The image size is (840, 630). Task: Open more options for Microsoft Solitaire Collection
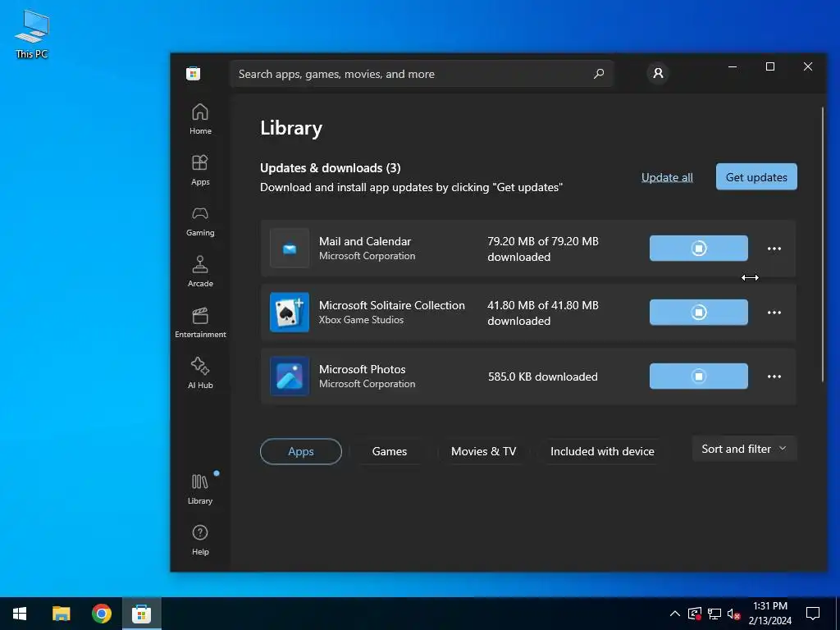774,313
